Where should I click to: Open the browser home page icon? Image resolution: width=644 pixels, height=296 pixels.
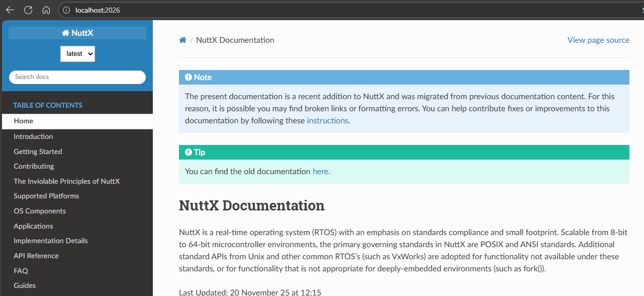[46, 10]
